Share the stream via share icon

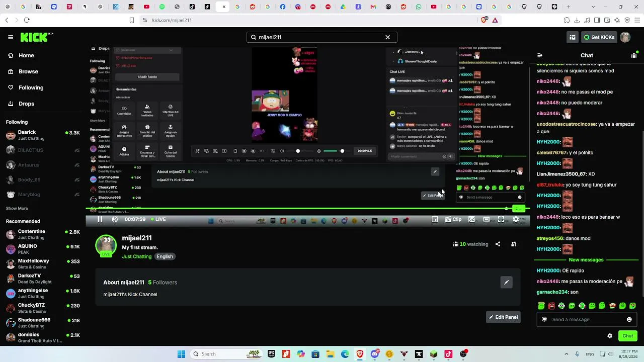click(x=498, y=244)
